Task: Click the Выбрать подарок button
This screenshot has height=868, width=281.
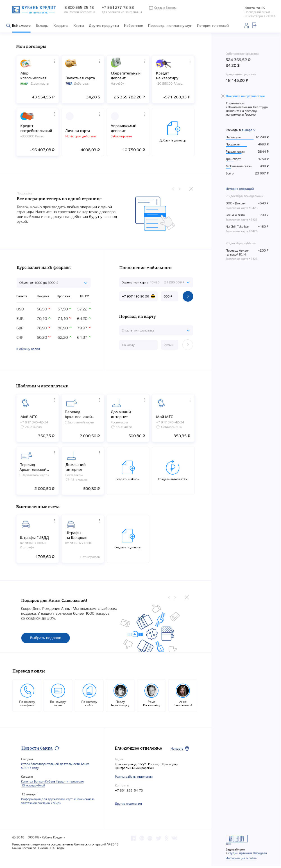Action: pos(46,638)
